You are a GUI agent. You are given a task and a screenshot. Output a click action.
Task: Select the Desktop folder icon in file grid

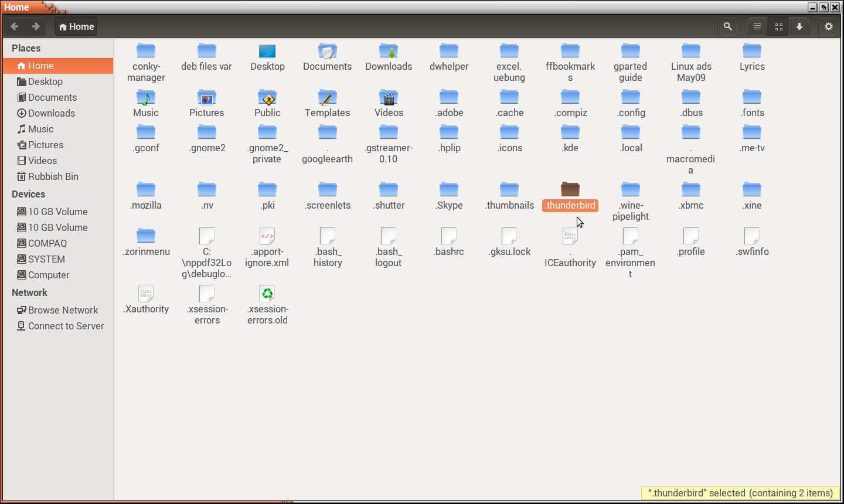267,52
